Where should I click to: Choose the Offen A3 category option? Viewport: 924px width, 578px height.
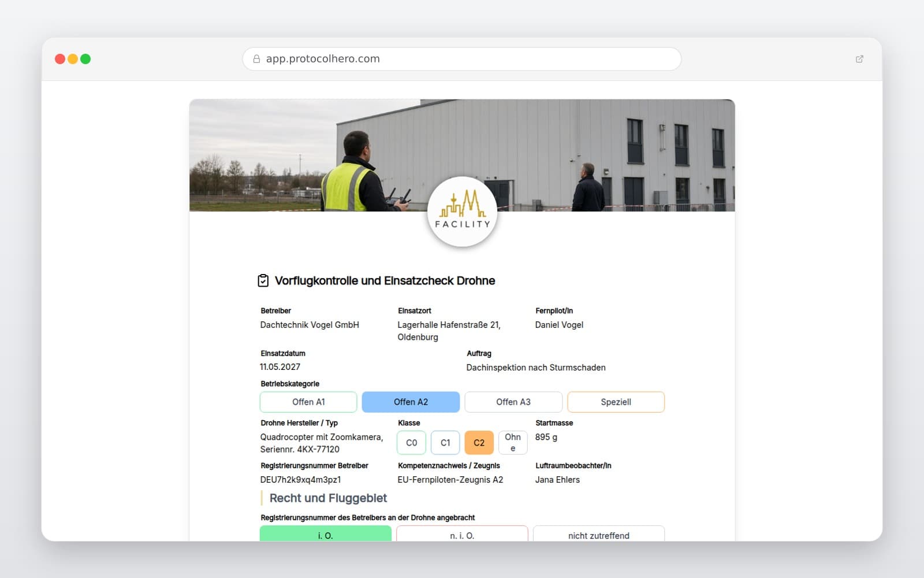pyautogui.click(x=513, y=402)
